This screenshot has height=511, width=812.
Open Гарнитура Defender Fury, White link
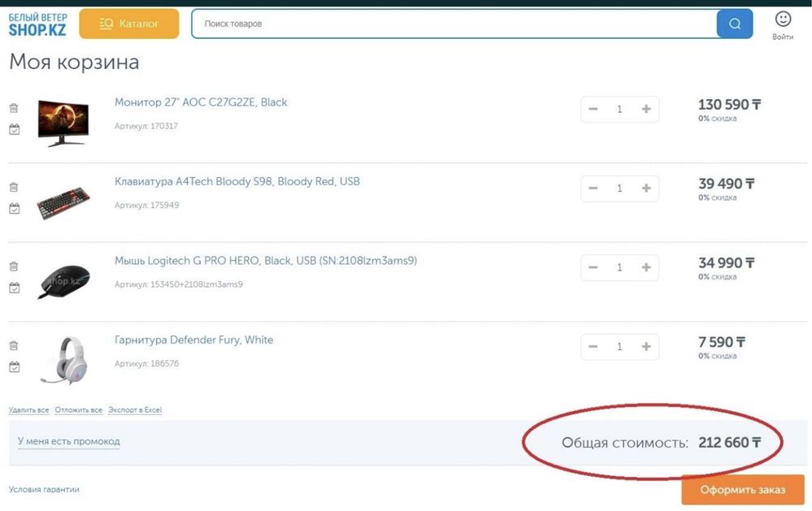coord(193,340)
